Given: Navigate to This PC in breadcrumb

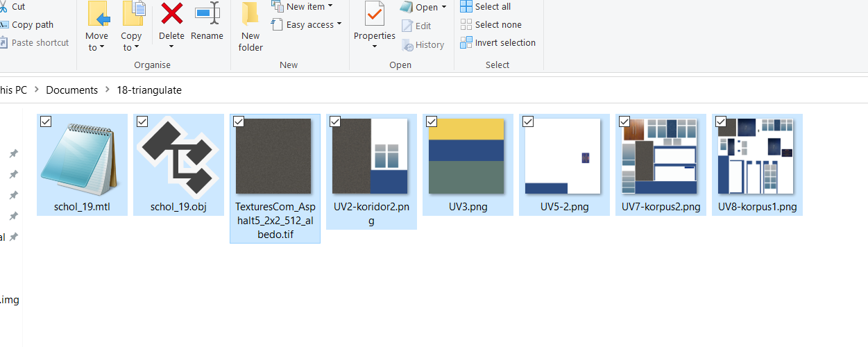Looking at the screenshot, I should 12,90.
